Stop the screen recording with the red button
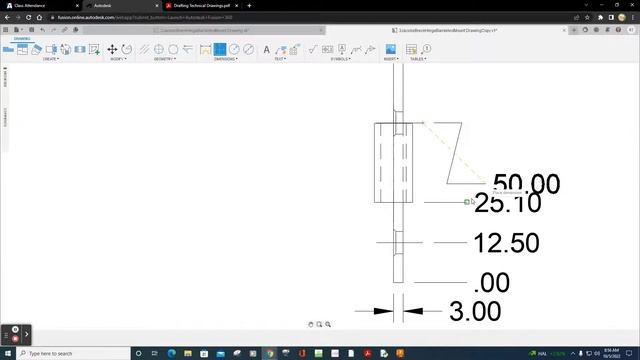This screenshot has width=640, height=360. [15, 339]
